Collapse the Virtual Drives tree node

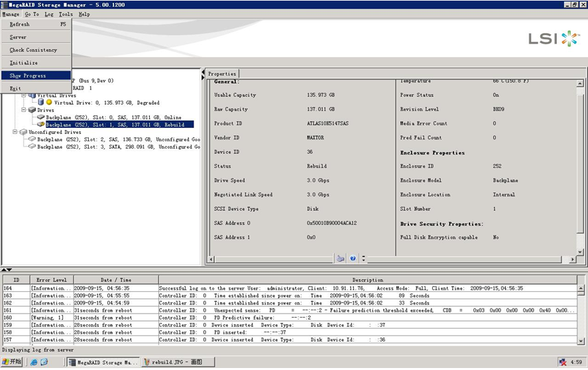[x=24, y=95]
